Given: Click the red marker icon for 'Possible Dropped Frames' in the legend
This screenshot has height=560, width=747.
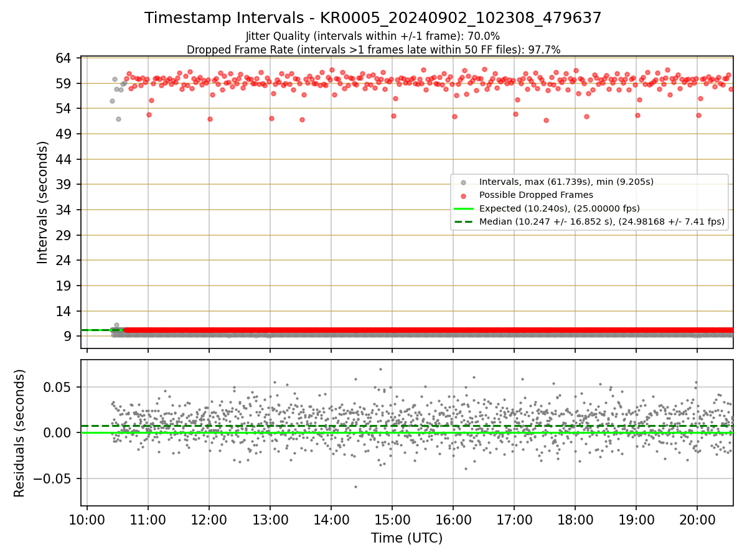Looking at the screenshot, I should coord(463,195).
